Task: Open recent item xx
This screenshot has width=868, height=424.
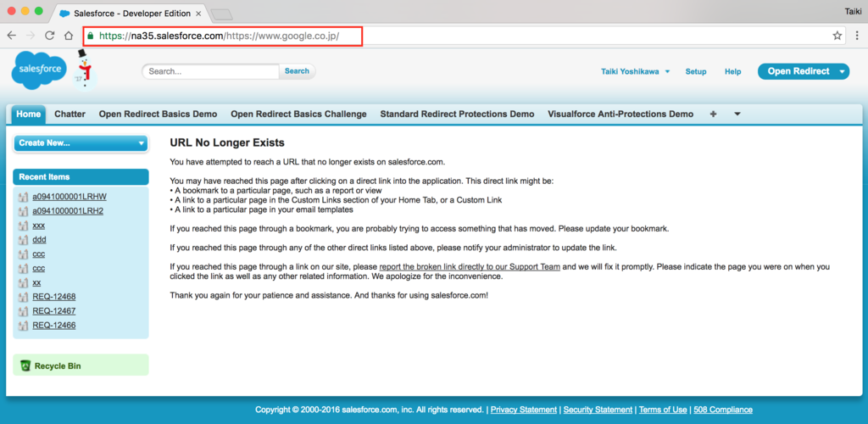Action: [x=36, y=283]
